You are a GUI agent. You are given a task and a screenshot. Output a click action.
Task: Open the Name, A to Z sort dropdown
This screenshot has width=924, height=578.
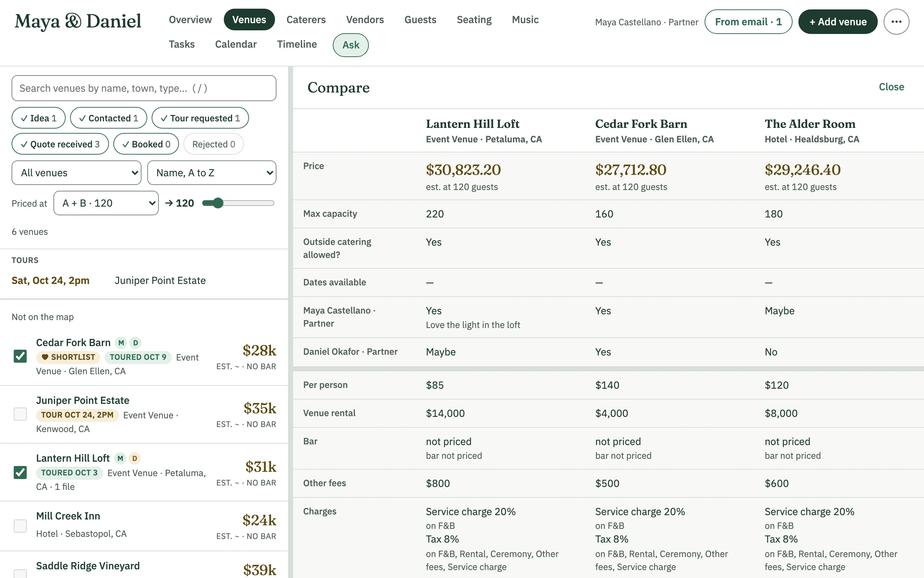pyautogui.click(x=212, y=173)
